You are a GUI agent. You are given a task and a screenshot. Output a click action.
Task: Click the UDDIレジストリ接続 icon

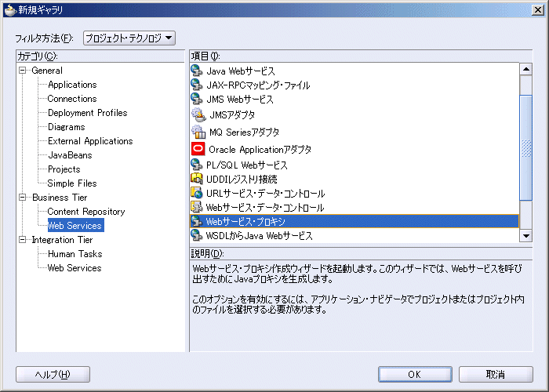point(196,179)
